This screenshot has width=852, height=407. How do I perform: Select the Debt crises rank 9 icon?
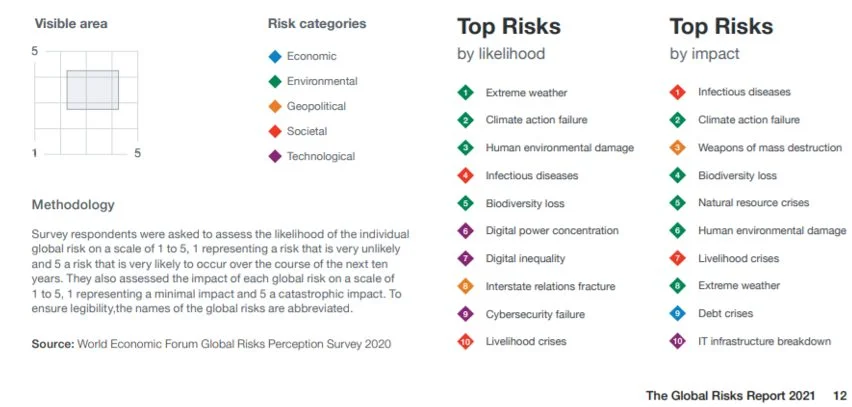(x=677, y=314)
